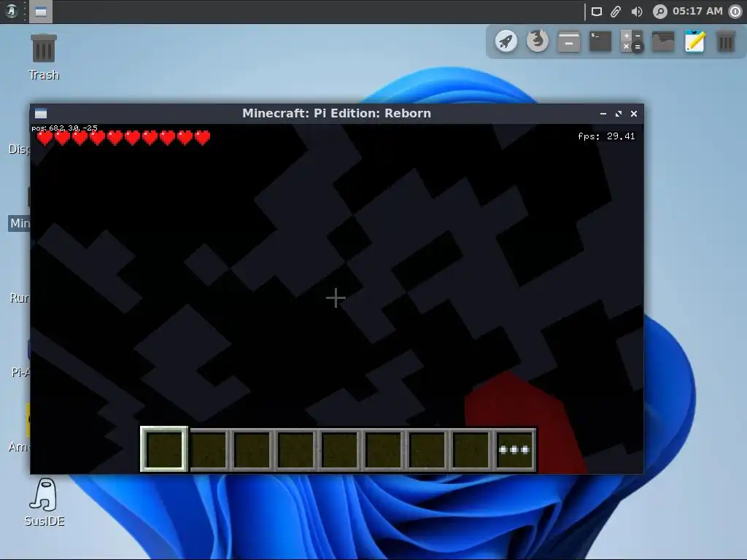Open the trash can icon in the dock
The width and height of the screenshot is (747, 560).
(x=726, y=42)
